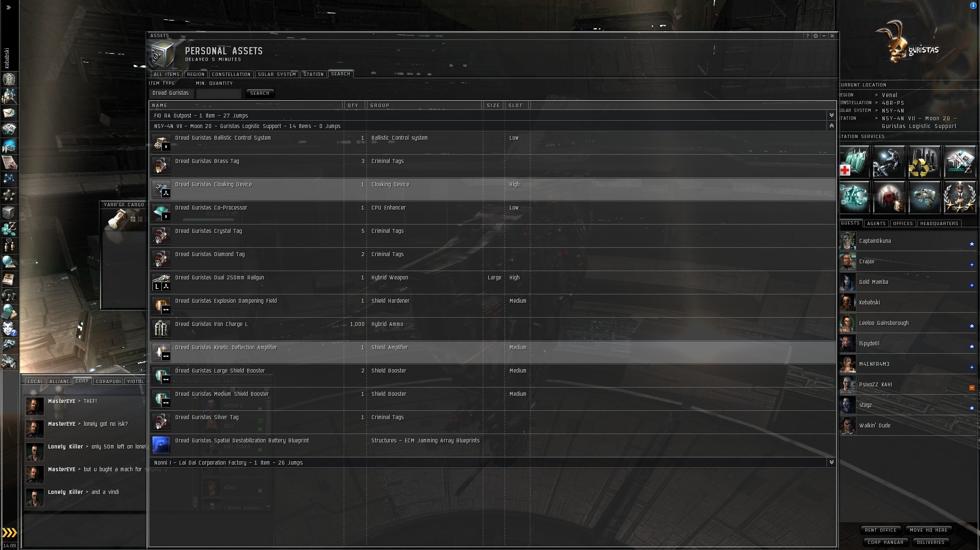Open the Contracts paper-and-pen icon in Neocom
980x550 pixels.
tap(9, 162)
